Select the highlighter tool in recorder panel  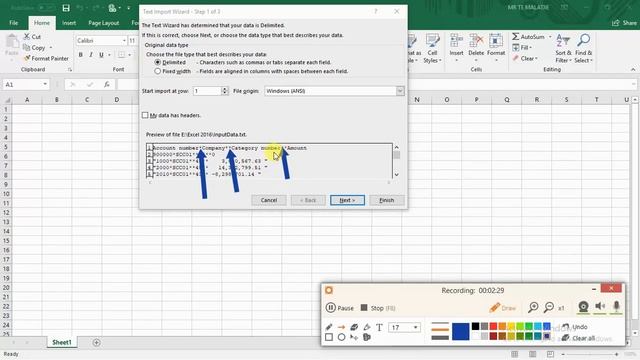coord(367,327)
